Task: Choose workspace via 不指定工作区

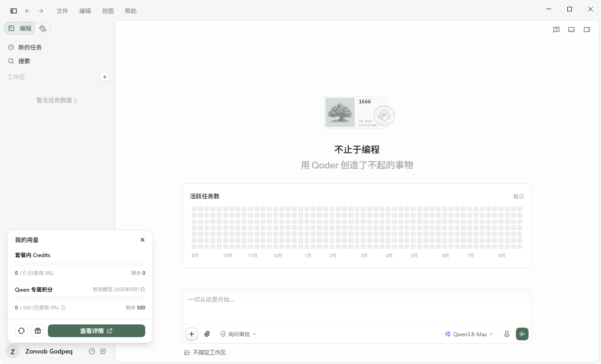Action: pos(205,353)
